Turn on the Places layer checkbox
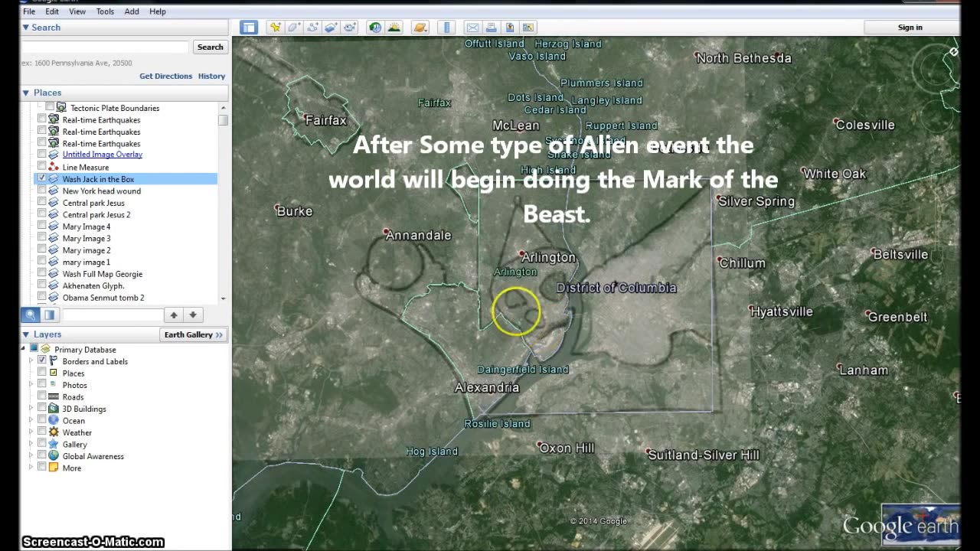The width and height of the screenshot is (980, 551). 41,373
